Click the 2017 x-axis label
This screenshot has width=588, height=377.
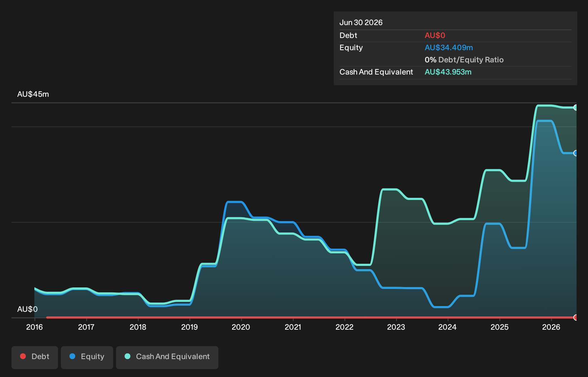pyautogui.click(x=86, y=327)
